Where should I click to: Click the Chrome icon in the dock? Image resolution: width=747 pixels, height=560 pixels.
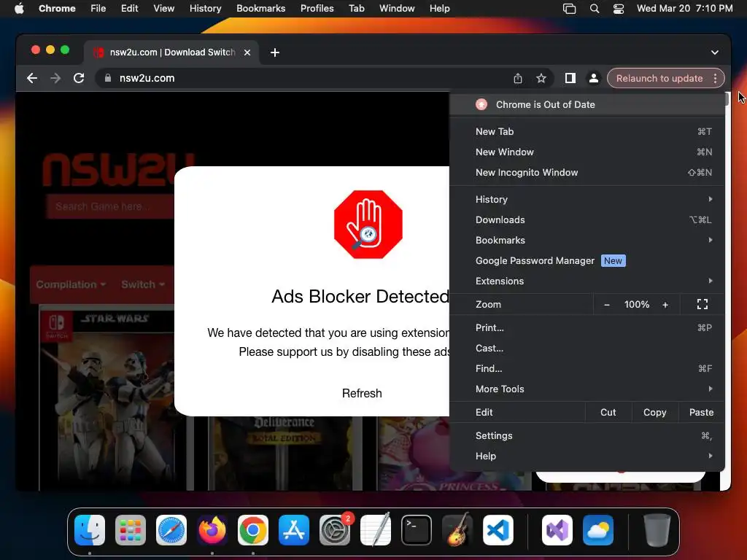click(253, 530)
